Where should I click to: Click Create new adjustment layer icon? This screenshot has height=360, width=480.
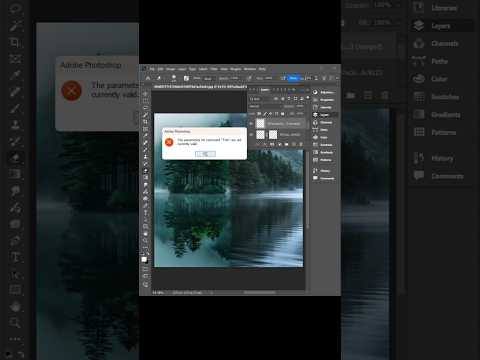coord(280,144)
